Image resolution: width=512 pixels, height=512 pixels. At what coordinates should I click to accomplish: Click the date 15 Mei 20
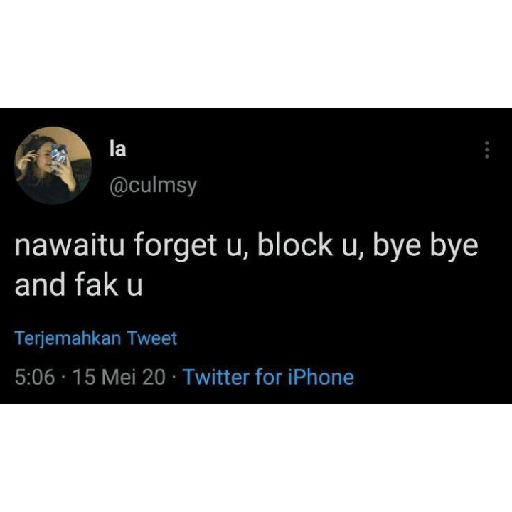[x=119, y=377]
